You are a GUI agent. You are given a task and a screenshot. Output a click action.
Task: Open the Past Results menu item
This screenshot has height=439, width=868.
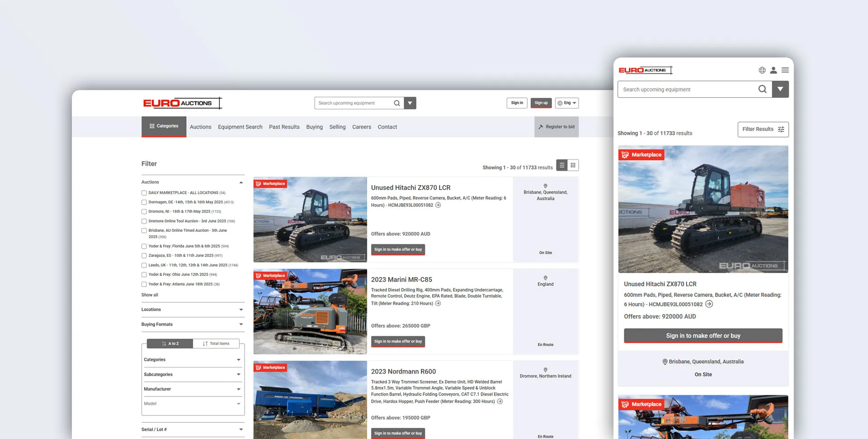284,127
